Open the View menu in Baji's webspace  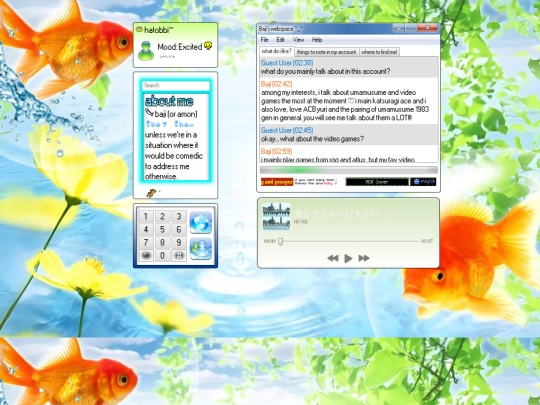[x=298, y=40]
